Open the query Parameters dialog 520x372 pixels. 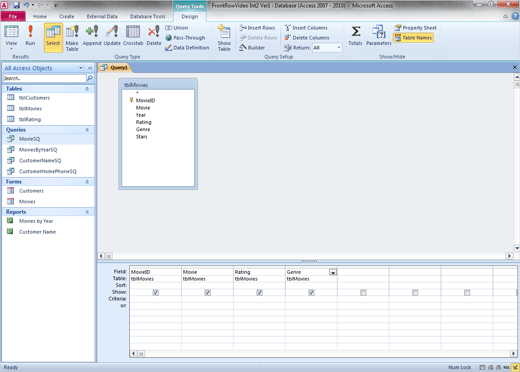click(x=379, y=35)
